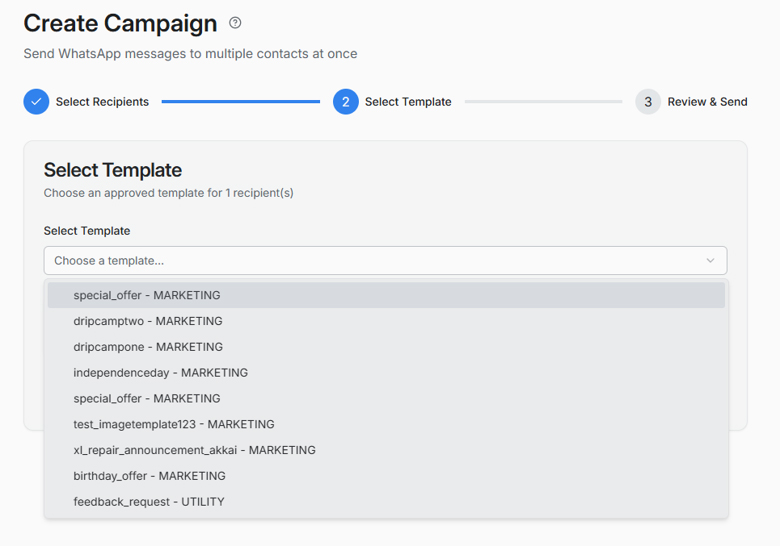780x546 pixels.
Task: Pick independenceday - MARKETING template
Action: [386, 373]
